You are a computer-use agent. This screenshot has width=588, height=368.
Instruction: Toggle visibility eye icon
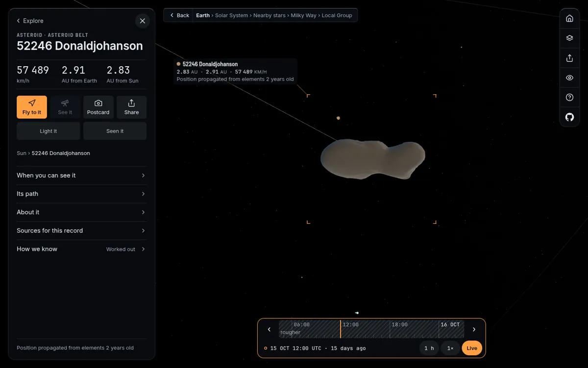pyautogui.click(x=569, y=78)
